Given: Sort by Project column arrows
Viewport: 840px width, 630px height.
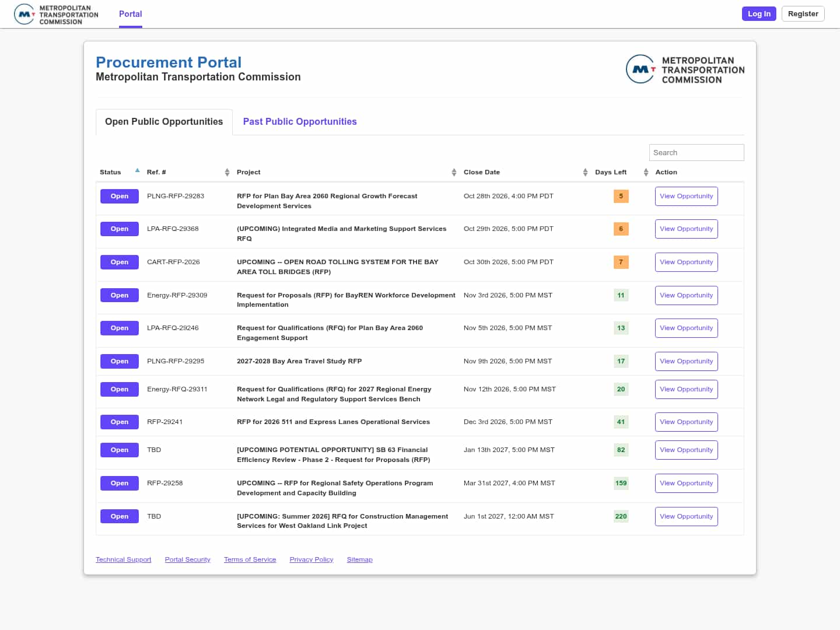Looking at the screenshot, I should point(454,172).
